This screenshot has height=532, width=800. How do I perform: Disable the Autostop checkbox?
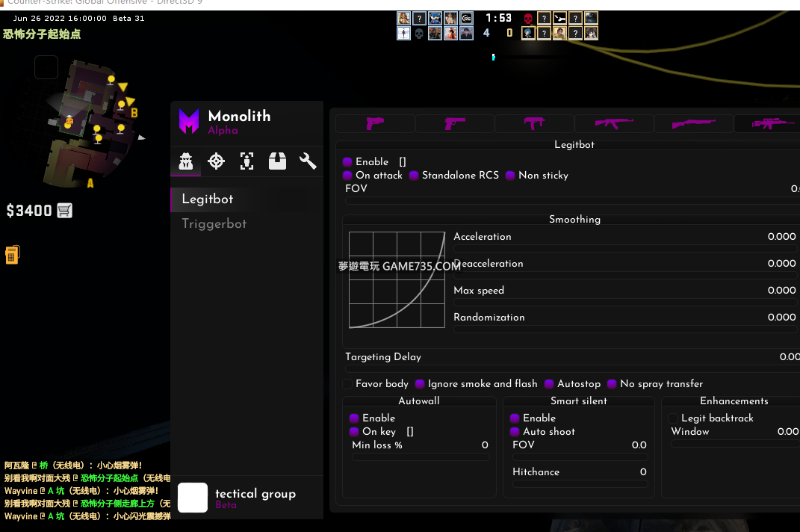point(550,384)
